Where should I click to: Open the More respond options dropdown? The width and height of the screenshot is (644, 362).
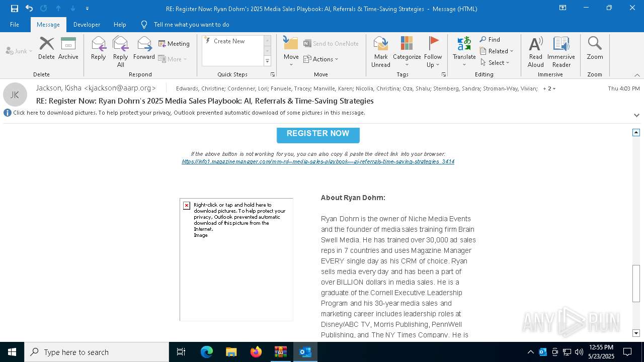click(173, 59)
